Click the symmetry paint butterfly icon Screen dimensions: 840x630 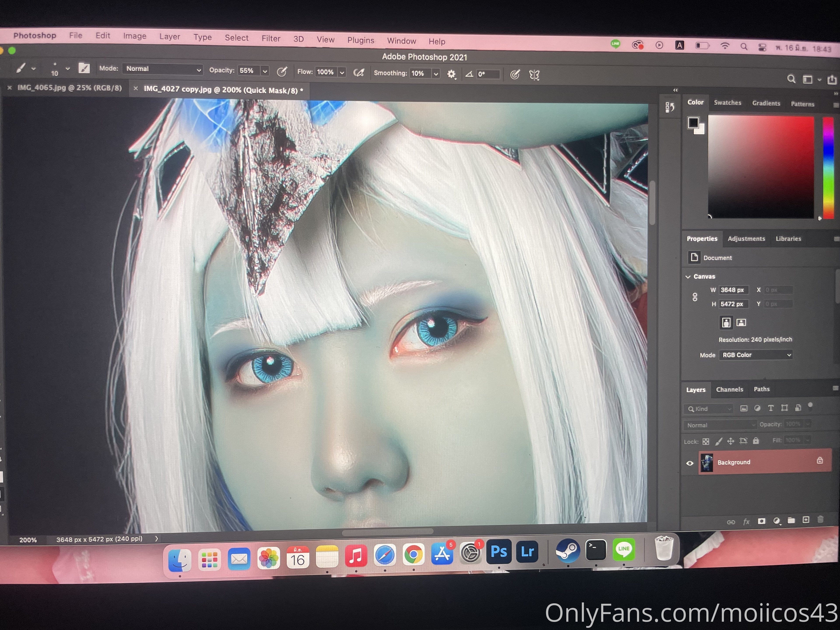(534, 75)
